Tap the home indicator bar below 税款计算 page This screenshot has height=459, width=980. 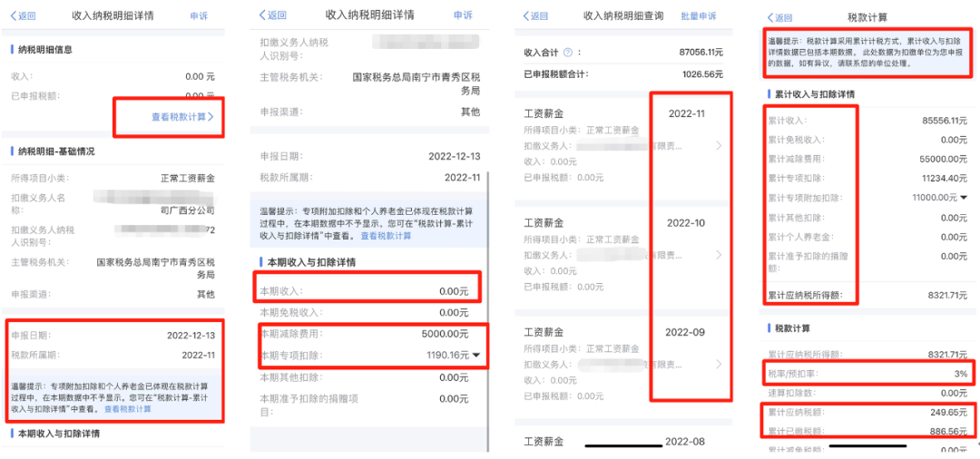tap(871, 445)
